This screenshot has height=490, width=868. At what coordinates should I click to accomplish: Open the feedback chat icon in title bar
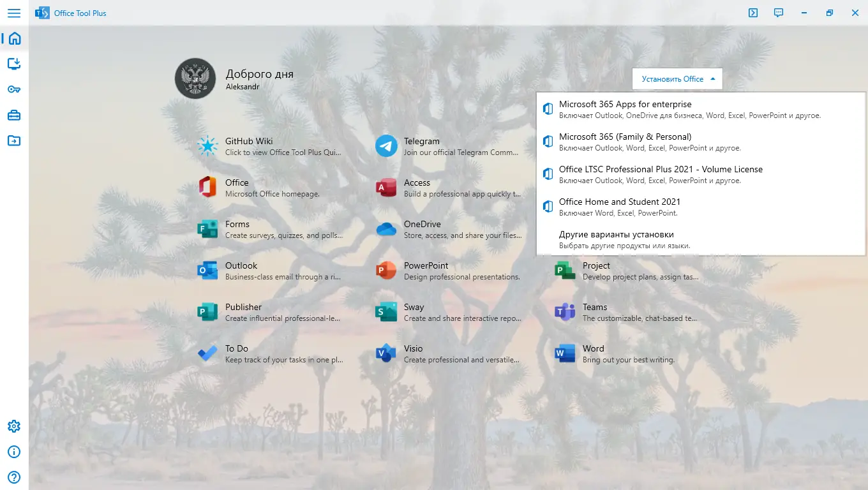pyautogui.click(x=779, y=13)
